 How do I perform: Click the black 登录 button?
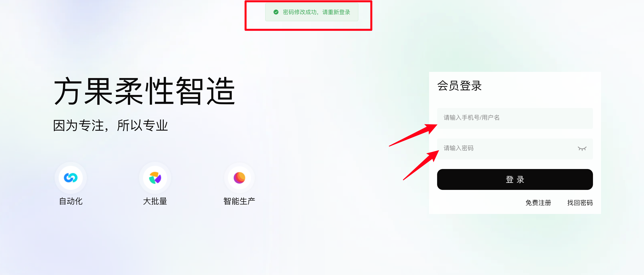coord(515,179)
